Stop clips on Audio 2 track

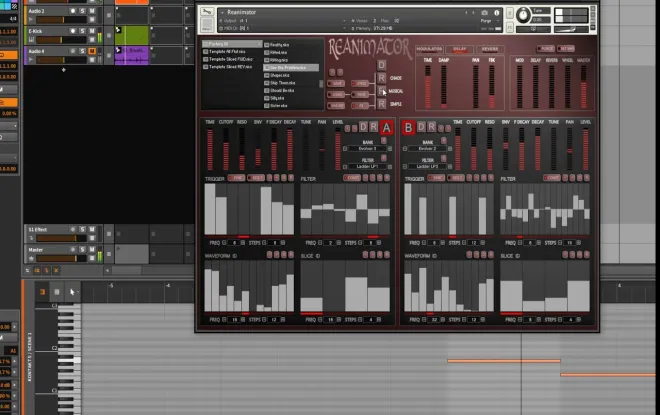tap(109, 15)
